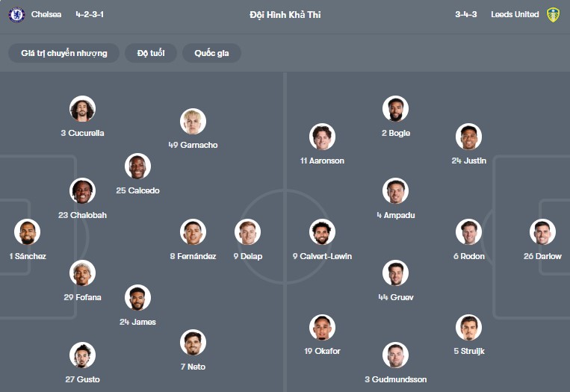Image resolution: width=570 pixels, height=392 pixels.
Task: Select Ampadu's player photo
Action: click(395, 191)
